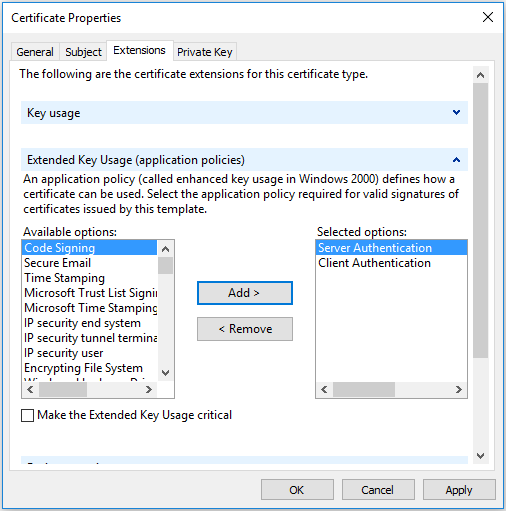Screen dimensions: 506x511
Task: Pick Encrypting File System option
Action: [x=89, y=368]
